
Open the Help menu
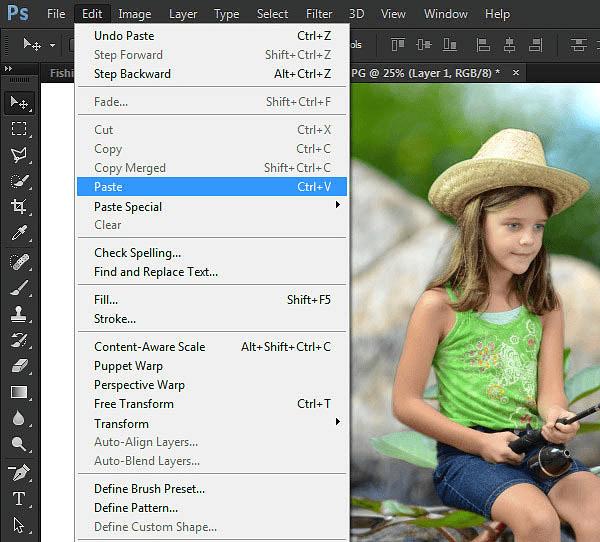(x=497, y=14)
